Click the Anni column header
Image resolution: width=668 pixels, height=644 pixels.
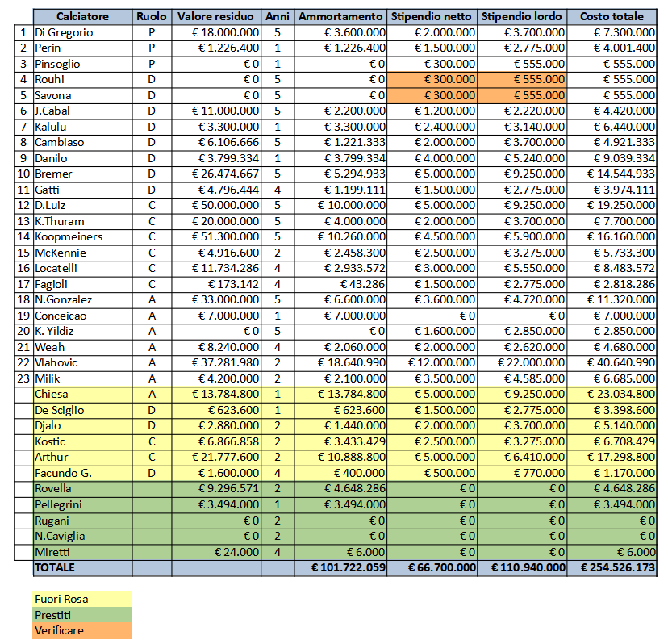pos(278,17)
